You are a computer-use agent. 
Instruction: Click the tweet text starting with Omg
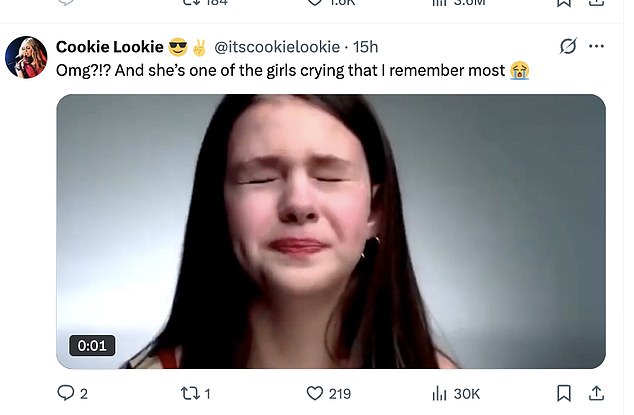tap(280, 70)
